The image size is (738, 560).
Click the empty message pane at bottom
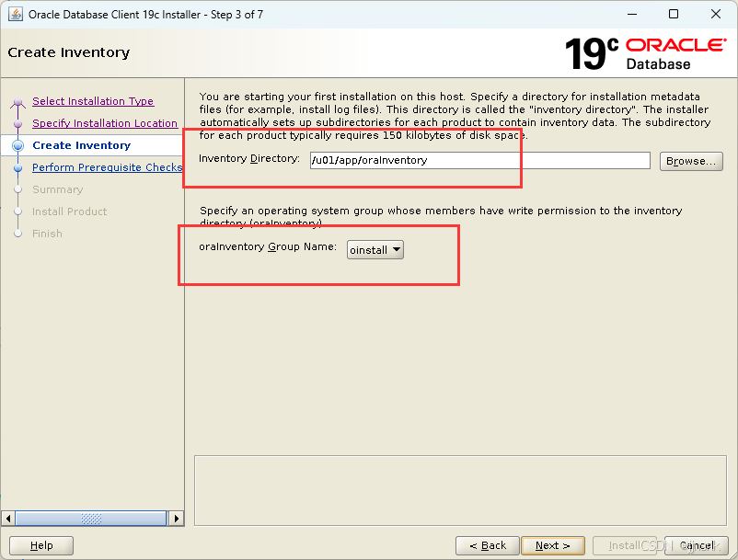[x=460, y=490]
